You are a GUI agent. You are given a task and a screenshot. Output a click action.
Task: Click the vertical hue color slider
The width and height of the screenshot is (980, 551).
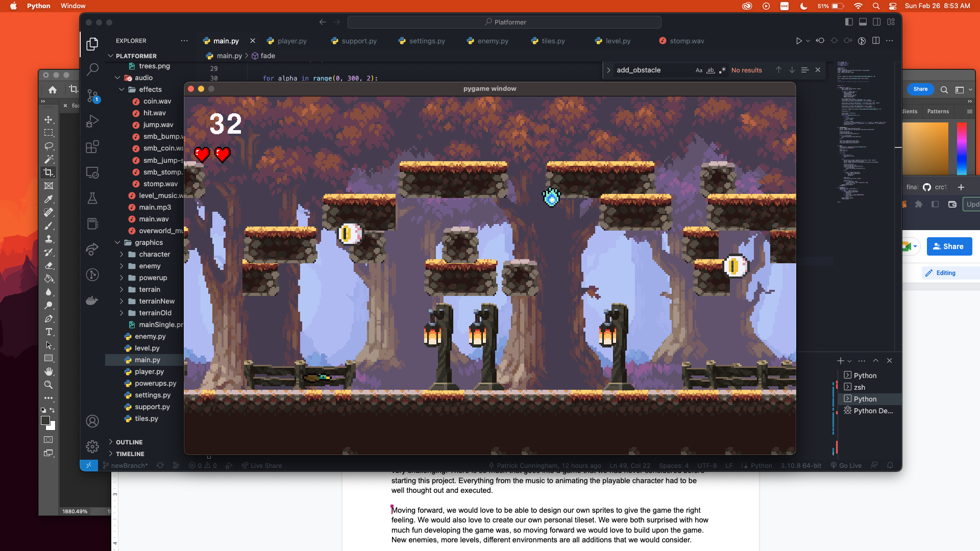pyautogui.click(x=962, y=148)
